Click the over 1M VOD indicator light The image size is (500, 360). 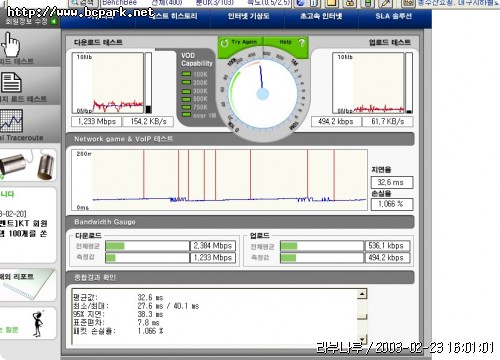[186, 115]
